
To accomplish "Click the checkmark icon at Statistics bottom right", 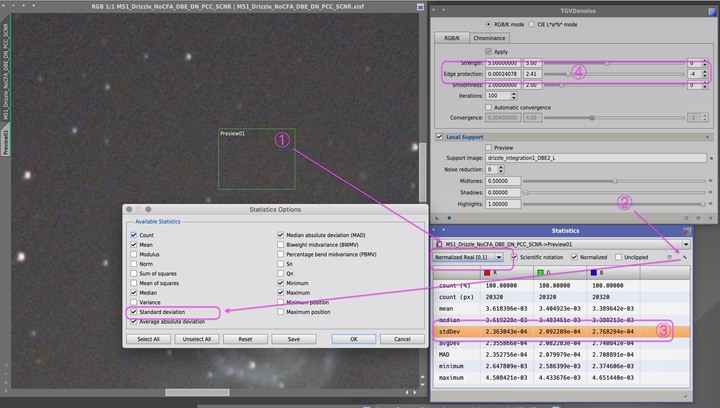I will point(686,396).
